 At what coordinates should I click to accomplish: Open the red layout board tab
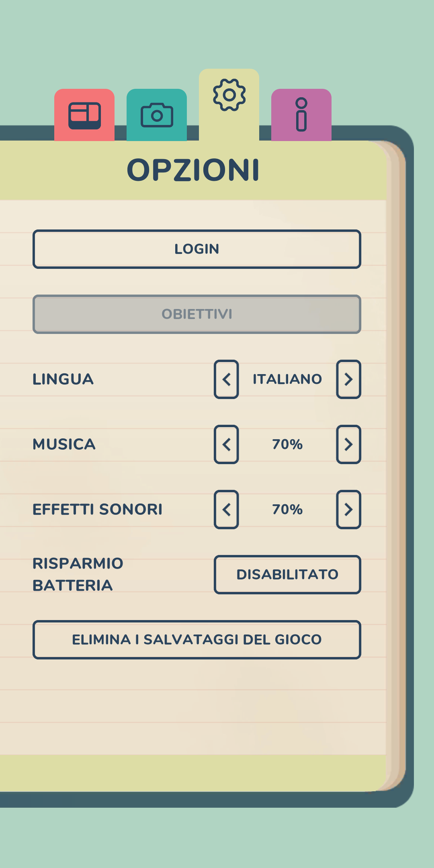pyautogui.click(x=84, y=115)
